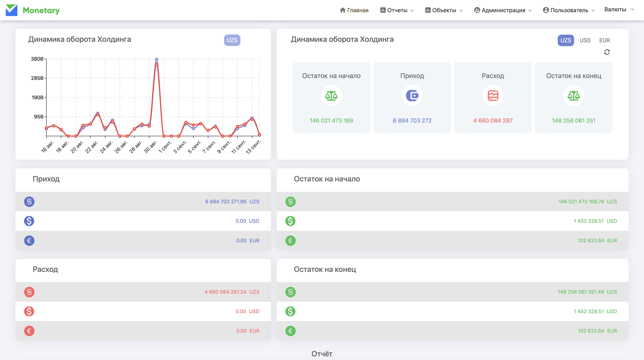Click the wallet icon in Приход card
This screenshot has height=360, width=644.
pos(412,96)
